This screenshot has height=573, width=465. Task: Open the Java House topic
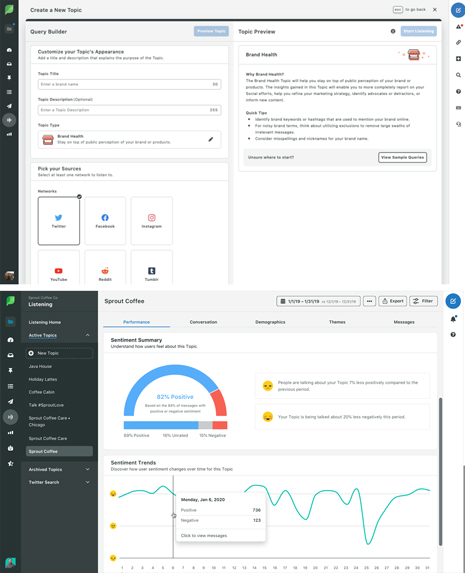40,366
